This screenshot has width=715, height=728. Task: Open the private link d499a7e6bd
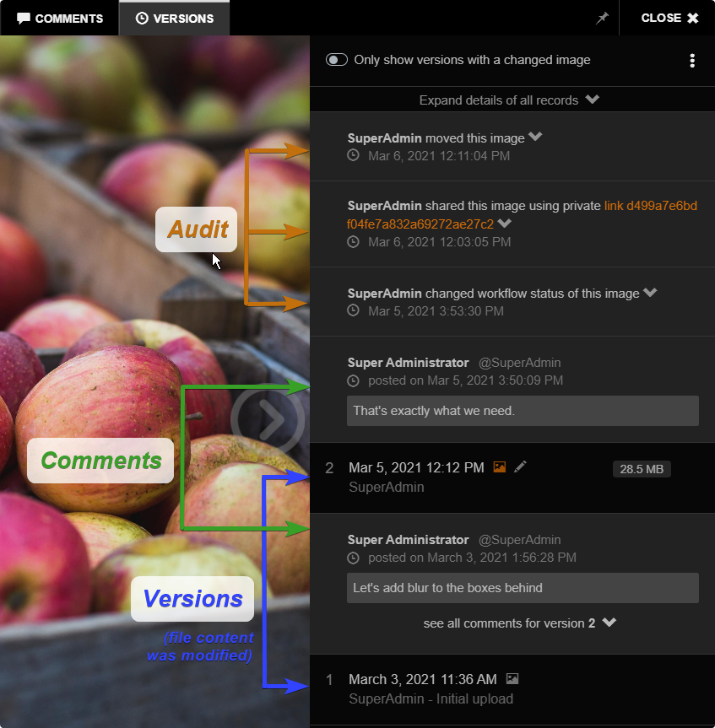coord(522,215)
